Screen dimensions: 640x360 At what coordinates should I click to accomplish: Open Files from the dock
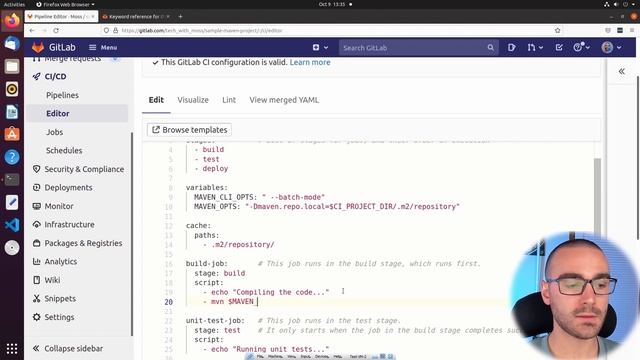[x=12, y=67]
